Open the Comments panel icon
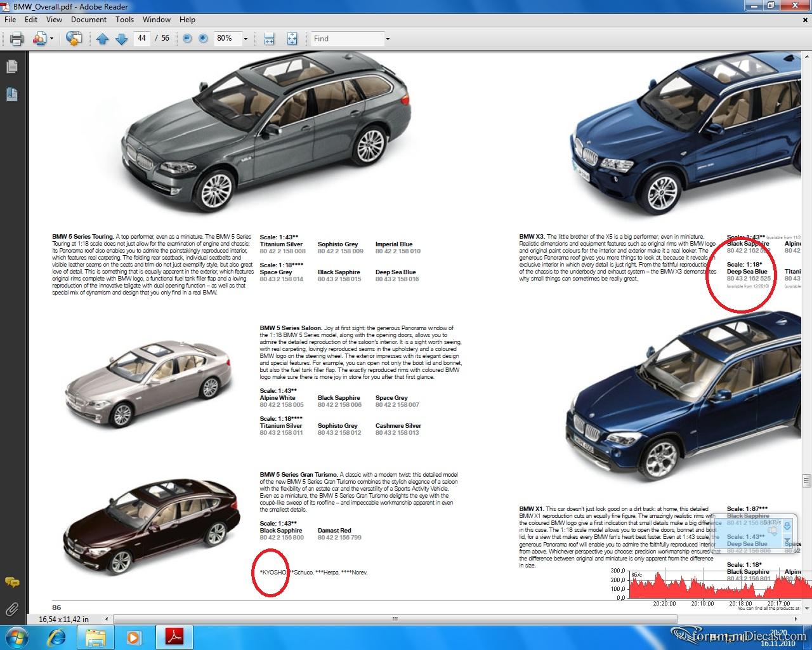This screenshot has height=650, width=812. click(12, 582)
